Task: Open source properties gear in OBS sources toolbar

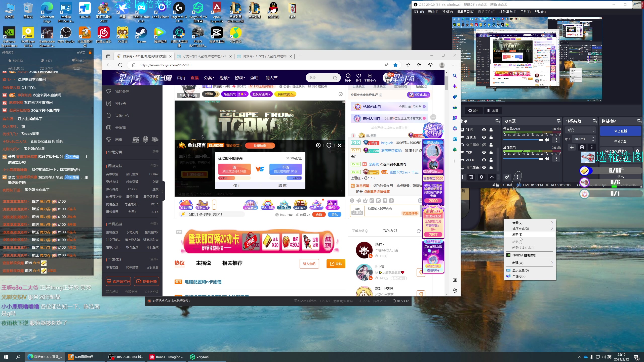Action: 481,177
